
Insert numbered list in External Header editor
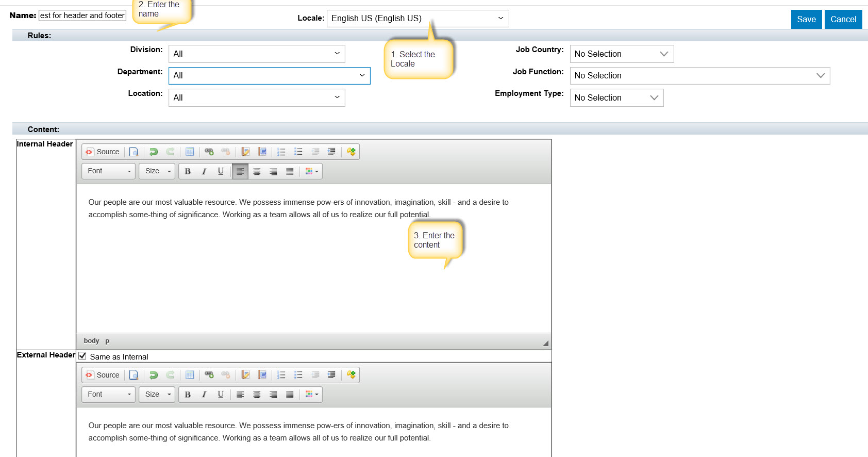pyautogui.click(x=281, y=375)
